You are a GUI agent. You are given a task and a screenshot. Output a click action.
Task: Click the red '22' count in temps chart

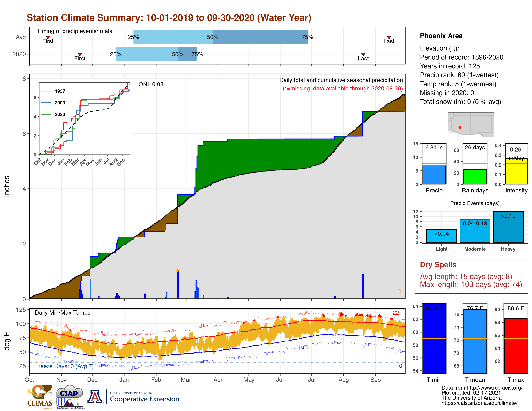point(396,313)
